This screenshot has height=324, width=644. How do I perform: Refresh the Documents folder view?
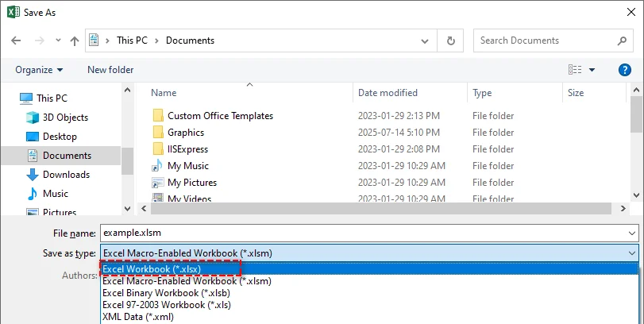pyautogui.click(x=450, y=40)
